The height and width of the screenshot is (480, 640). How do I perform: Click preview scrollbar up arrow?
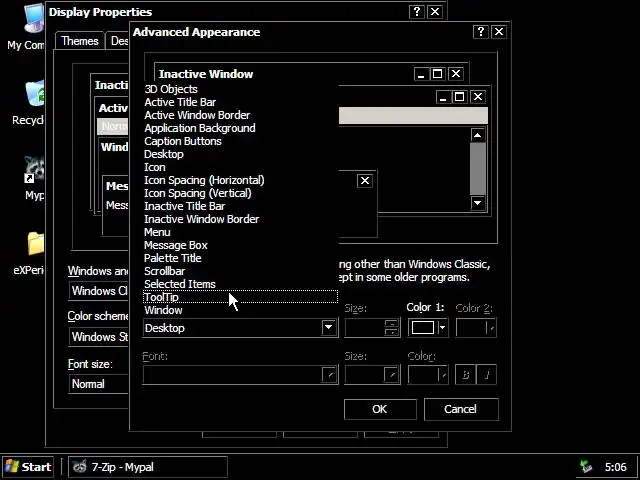coord(478,135)
